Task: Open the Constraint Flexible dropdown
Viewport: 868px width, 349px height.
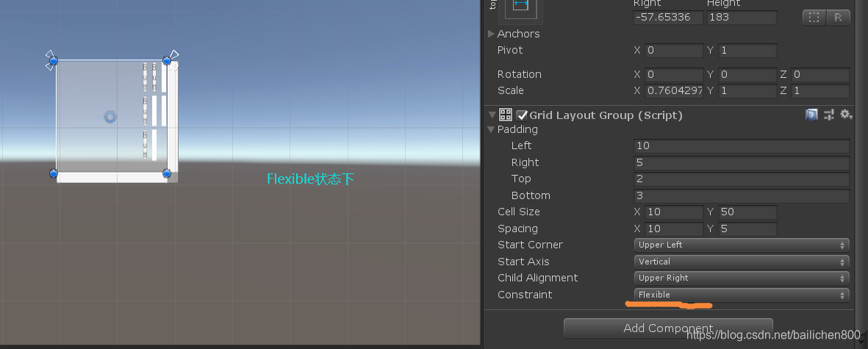Action: coord(742,295)
